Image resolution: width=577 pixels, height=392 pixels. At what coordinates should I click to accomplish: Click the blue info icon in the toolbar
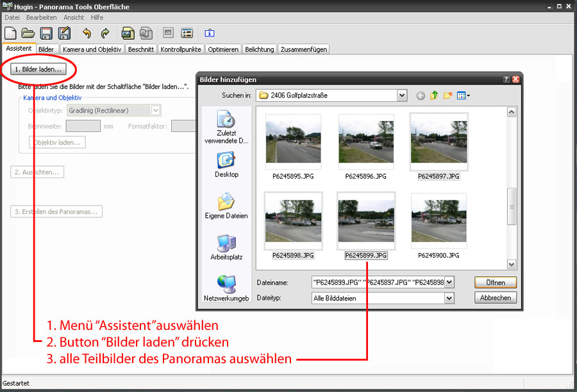210,33
